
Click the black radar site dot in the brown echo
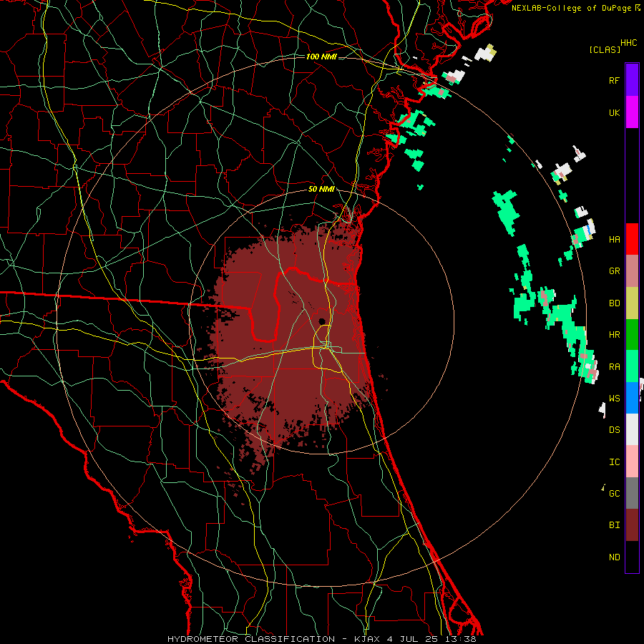point(322,321)
